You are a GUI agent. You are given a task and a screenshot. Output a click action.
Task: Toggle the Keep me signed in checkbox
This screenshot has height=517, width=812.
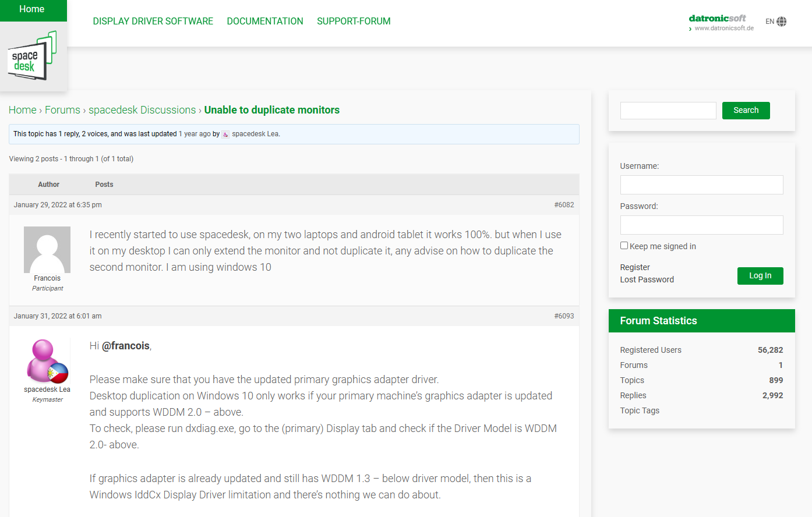click(624, 246)
